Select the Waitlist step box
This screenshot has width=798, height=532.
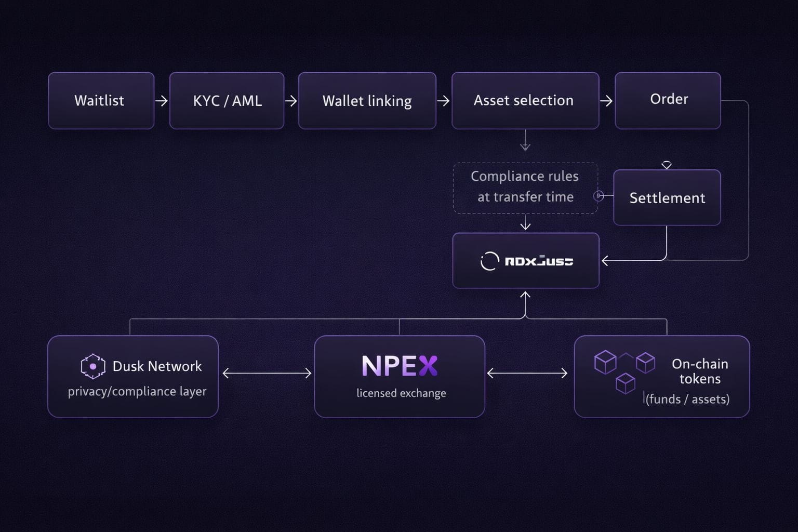(101, 100)
